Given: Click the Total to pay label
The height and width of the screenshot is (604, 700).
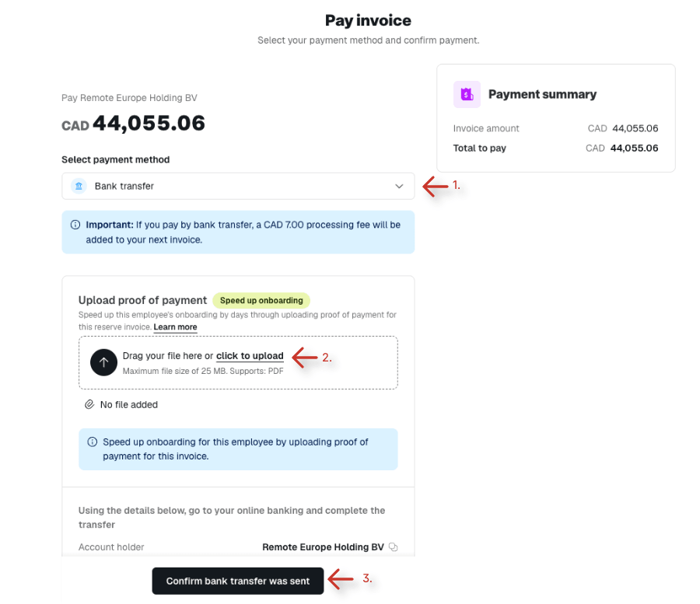Looking at the screenshot, I should [479, 148].
